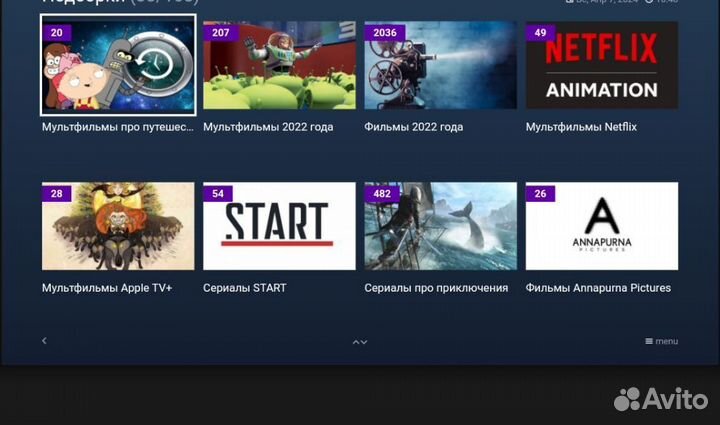
Task: Click the count badge 20
Action: 56,33
